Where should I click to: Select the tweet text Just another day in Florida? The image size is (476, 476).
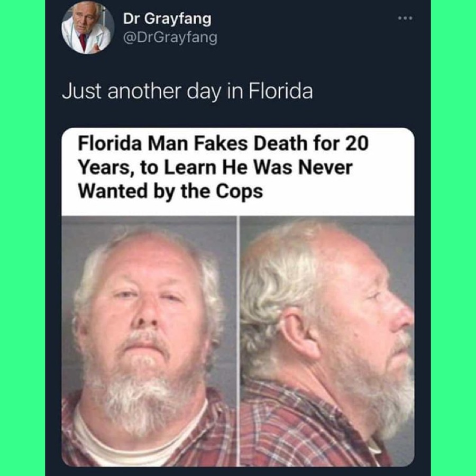187,91
